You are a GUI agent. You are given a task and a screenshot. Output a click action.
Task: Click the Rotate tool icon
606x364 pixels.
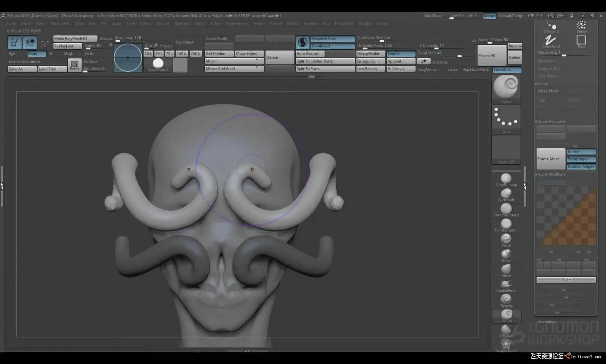coord(75,65)
